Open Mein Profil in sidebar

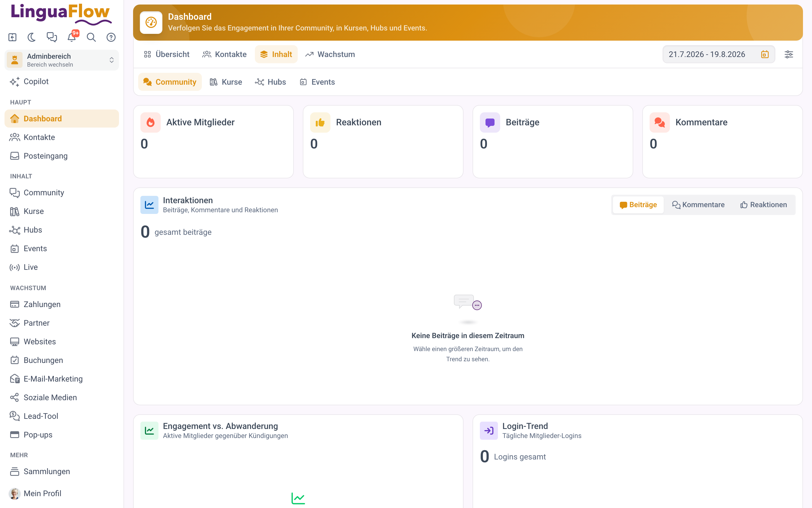pos(62,494)
